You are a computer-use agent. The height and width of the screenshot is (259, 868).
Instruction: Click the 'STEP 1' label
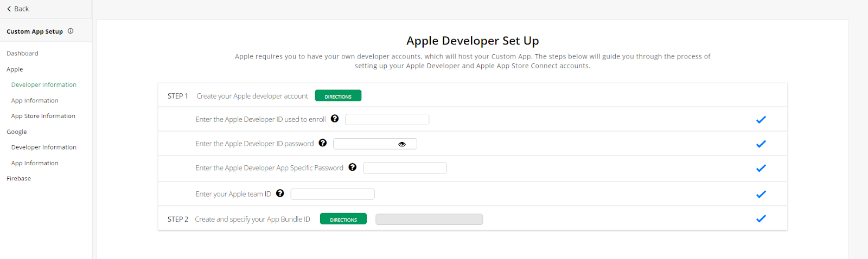tap(178, 96)
